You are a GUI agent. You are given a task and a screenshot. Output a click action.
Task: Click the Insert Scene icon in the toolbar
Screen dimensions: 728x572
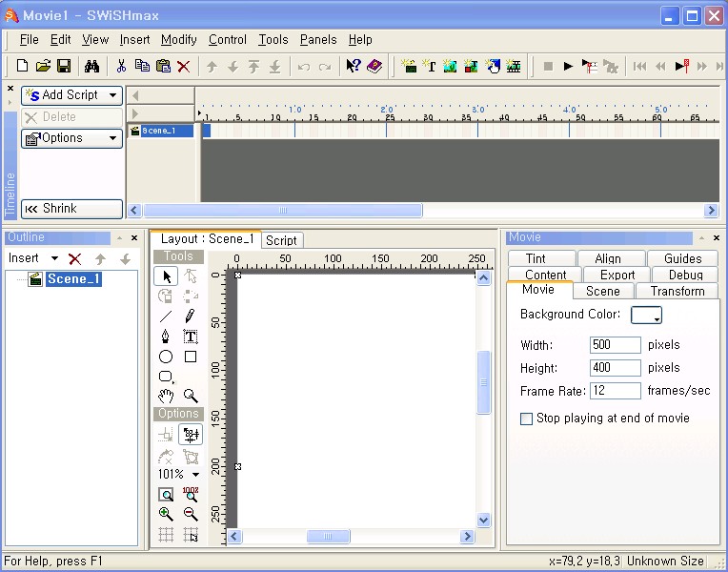tap(409, 66)
